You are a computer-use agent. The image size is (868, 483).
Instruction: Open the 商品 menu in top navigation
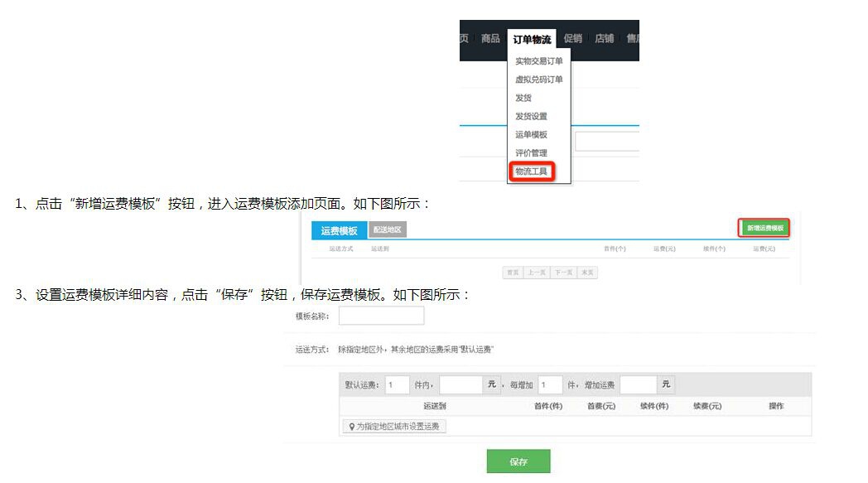pyautogui.click(x=490, y=38)
